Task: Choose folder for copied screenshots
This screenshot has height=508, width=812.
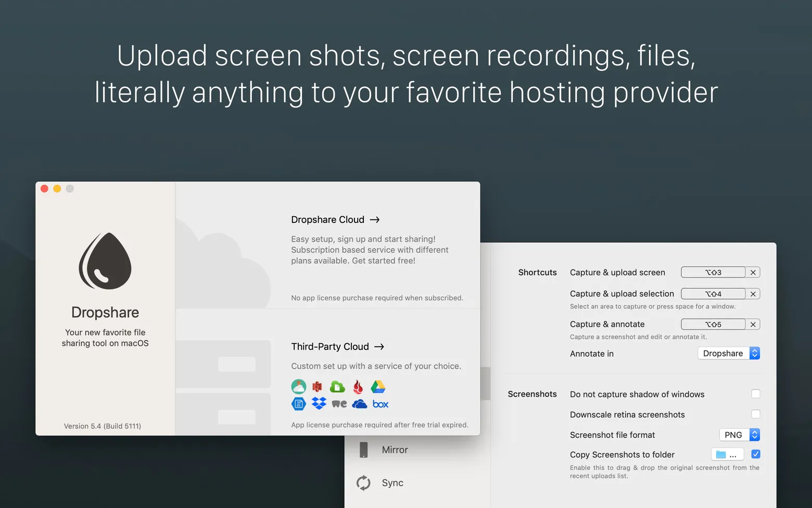Action: (x=727, y=454)
